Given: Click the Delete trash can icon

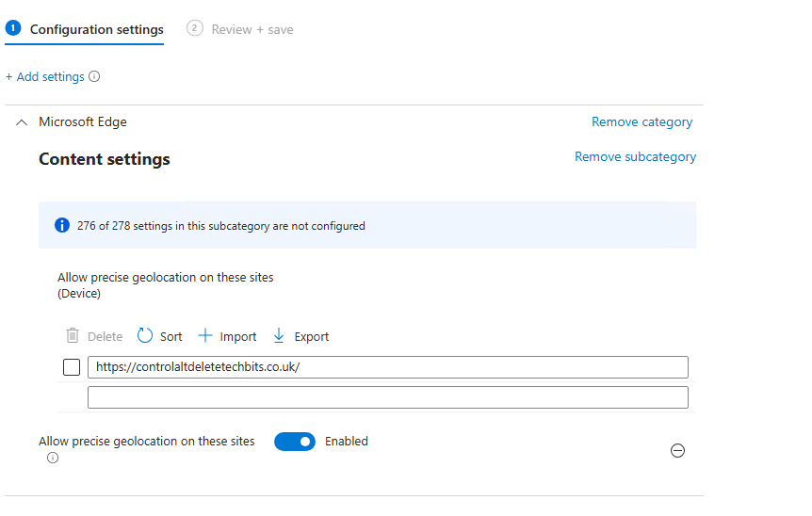Looking at the screenshot, I should 73,336.
